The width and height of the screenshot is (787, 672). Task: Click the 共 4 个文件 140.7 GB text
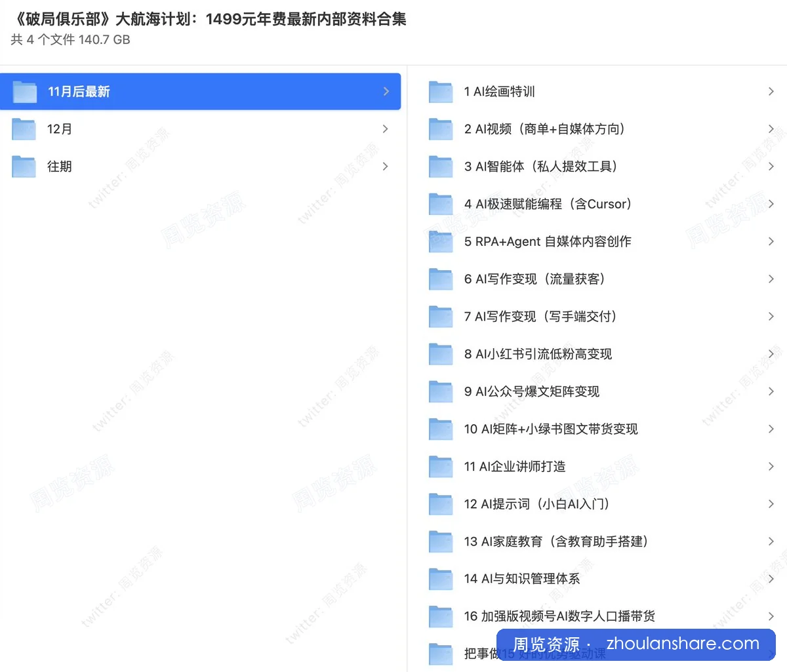tap(70, 40)
